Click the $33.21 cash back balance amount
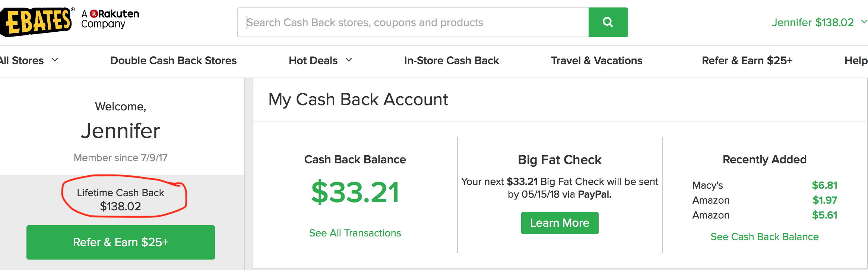Viewport: 868px width, 270px height. tap(355, 192)
